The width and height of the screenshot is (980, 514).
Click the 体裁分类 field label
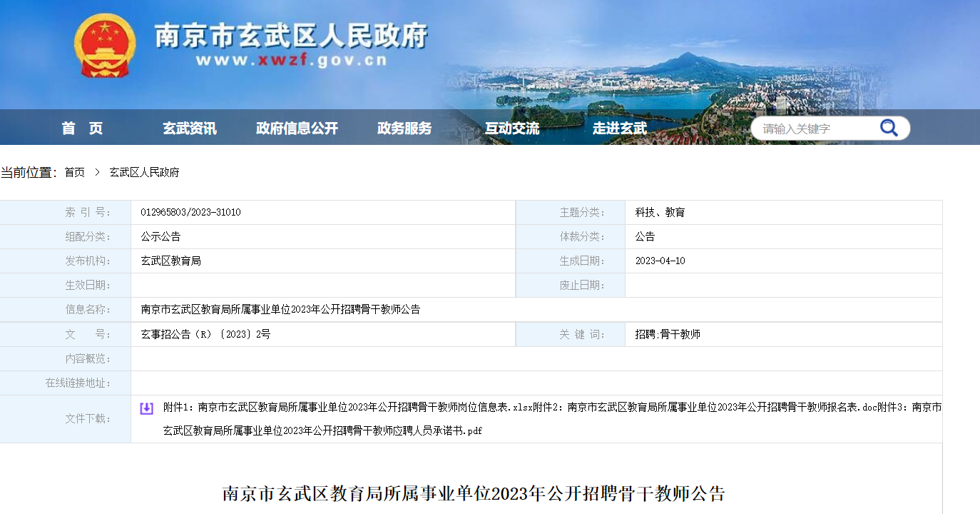click(583, 237)
